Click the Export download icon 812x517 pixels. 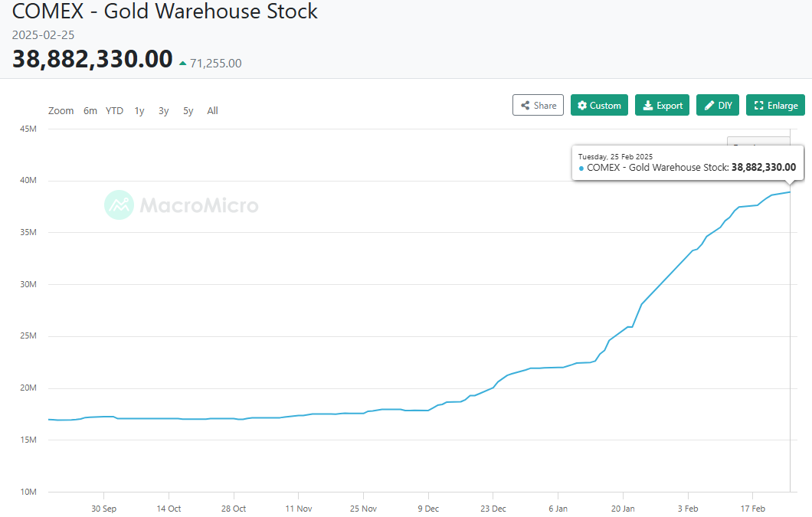click(647, 106)
